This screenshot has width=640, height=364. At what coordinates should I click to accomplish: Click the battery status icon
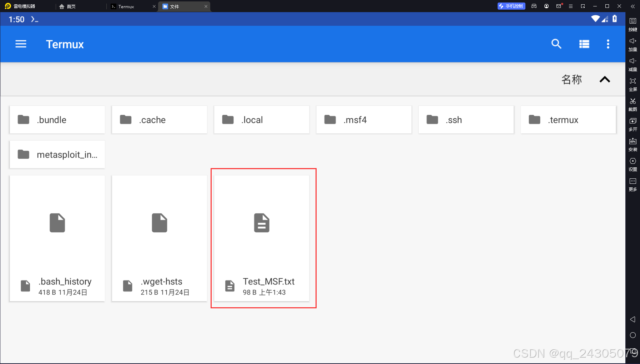[x=614, y=19]
